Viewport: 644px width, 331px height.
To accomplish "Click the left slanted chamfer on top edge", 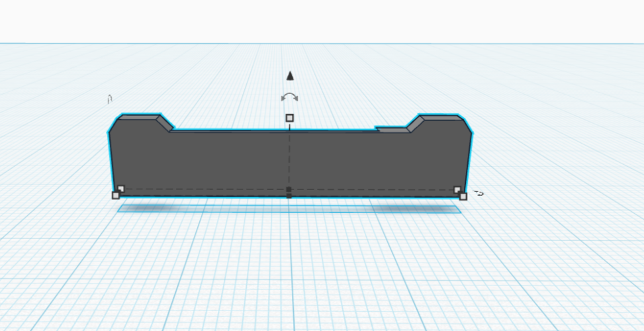I will tap(165, 122).
